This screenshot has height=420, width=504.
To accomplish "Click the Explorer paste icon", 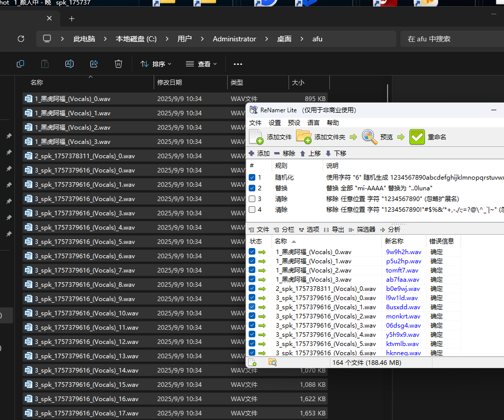I will pos(44,64).
